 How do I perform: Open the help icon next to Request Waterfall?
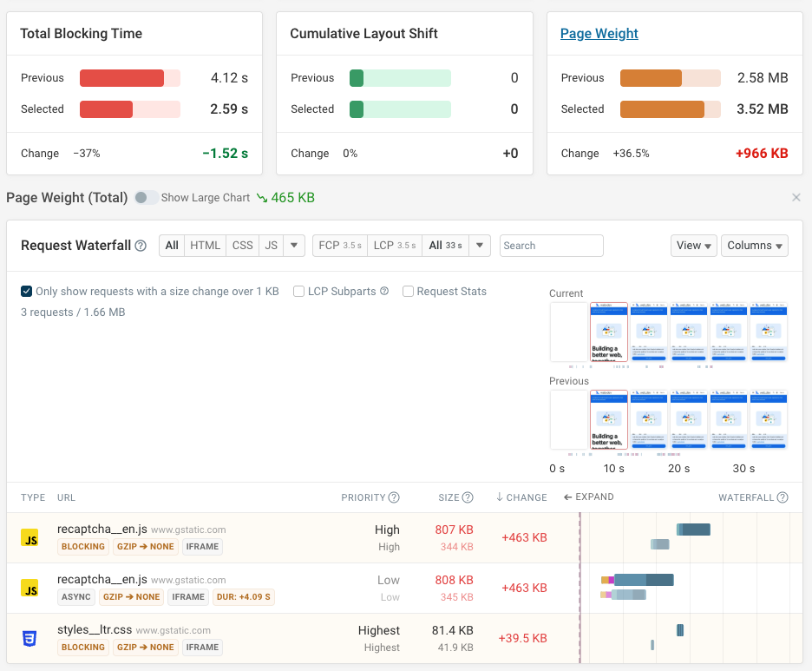coord(141,246)
